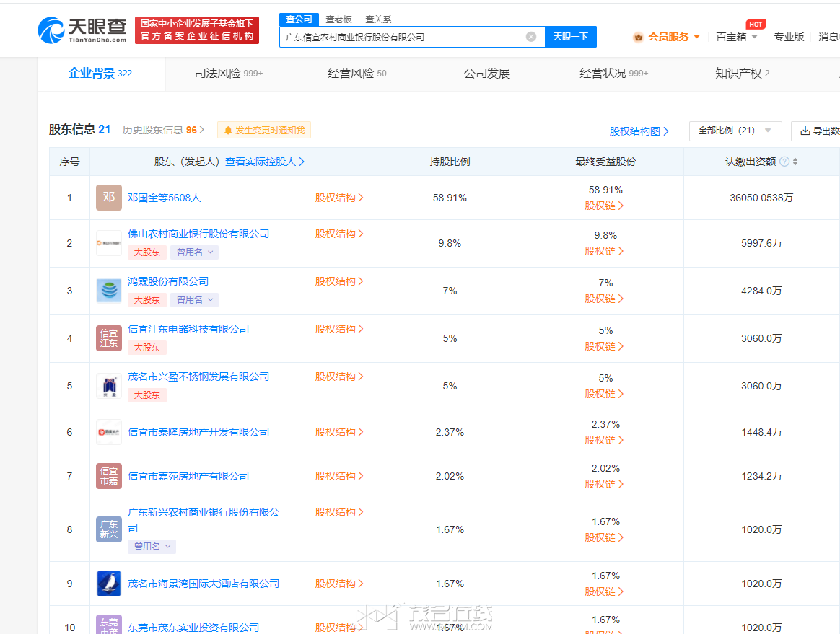Open 股权结构图 link
Viewport: 840px width, 634px height.
[639, 131]
